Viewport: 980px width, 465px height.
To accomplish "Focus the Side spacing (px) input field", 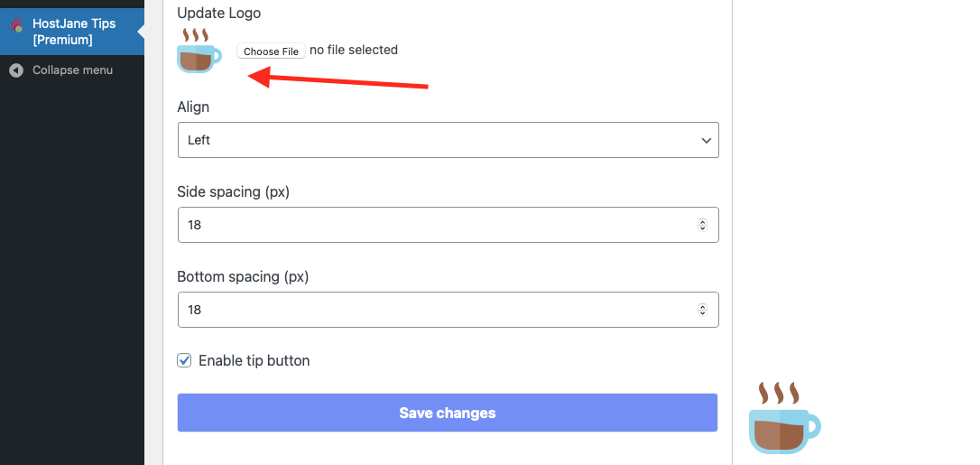I will click(448, 225).
